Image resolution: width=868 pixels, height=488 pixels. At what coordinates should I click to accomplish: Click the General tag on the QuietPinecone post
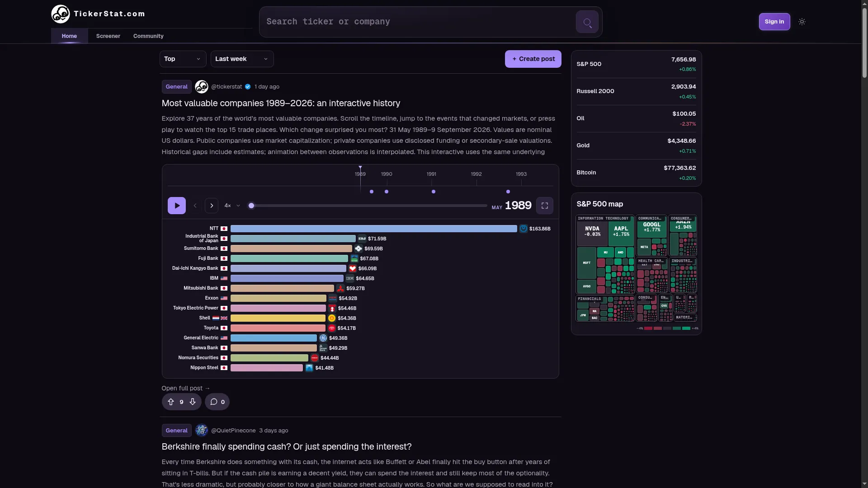[x=177, y=431]
